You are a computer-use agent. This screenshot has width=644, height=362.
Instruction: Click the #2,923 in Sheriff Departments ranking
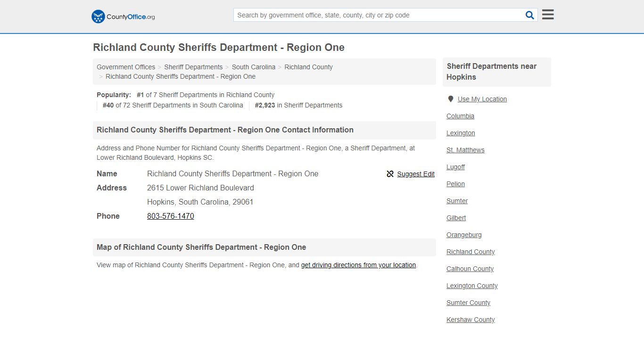pyautogui.click(x=298, y=105)
